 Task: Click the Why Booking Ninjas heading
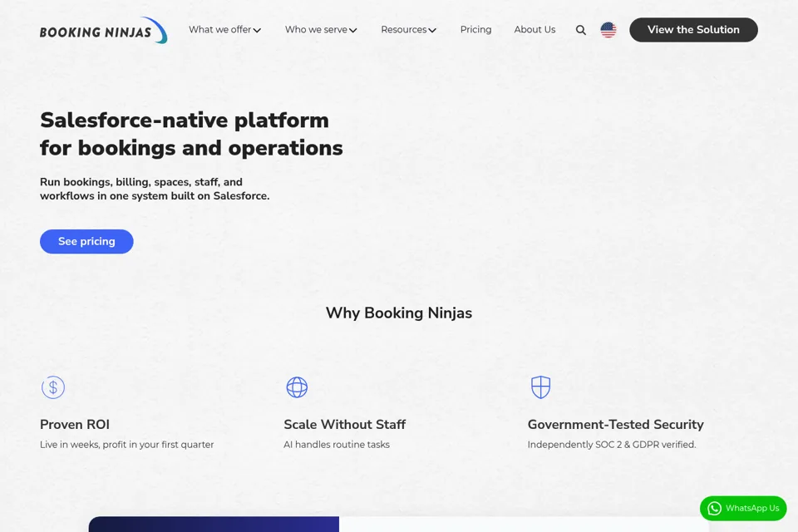[x=399, y=313]
